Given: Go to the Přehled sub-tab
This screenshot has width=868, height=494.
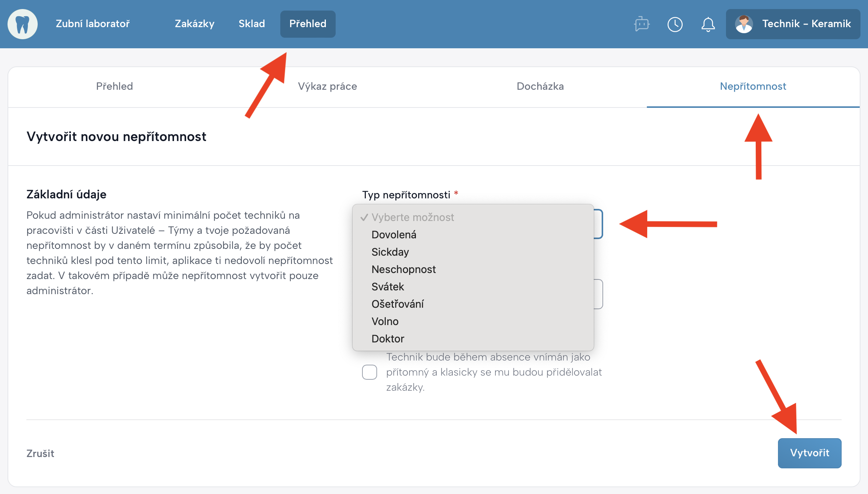Looking at the screenshot, I should click(x=114, y=86).
